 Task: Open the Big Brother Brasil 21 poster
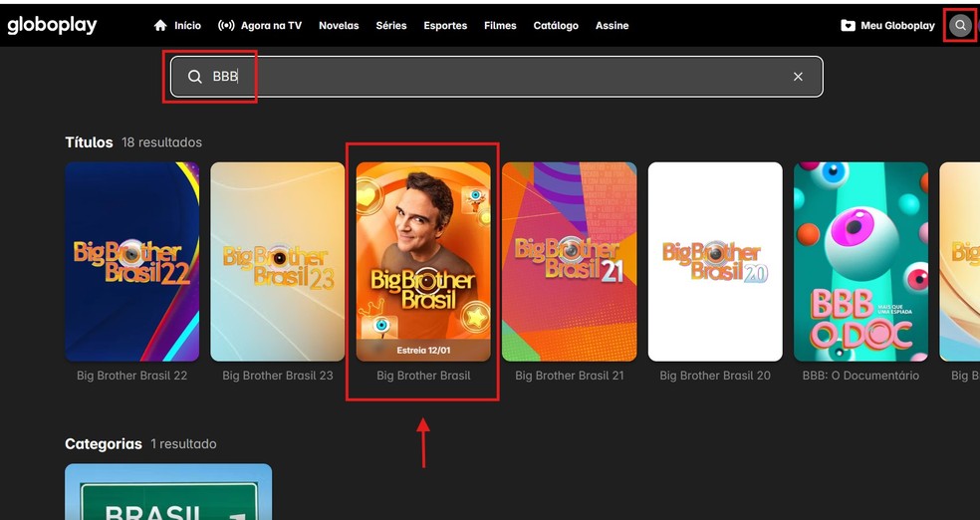(x=570, y=262)
